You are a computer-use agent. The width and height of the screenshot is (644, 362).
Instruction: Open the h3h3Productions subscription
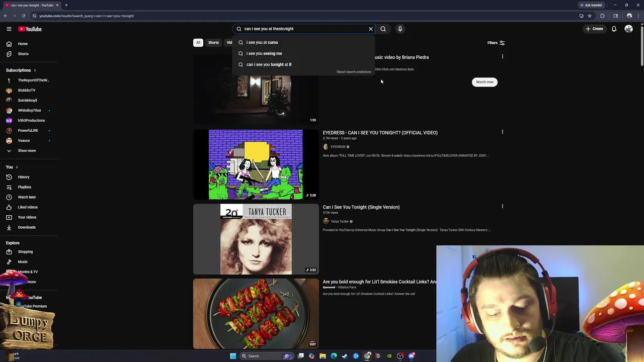tap(28, 120)
